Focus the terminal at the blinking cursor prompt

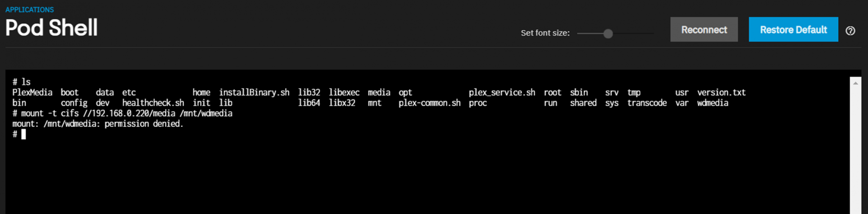[x=24, y=134]
